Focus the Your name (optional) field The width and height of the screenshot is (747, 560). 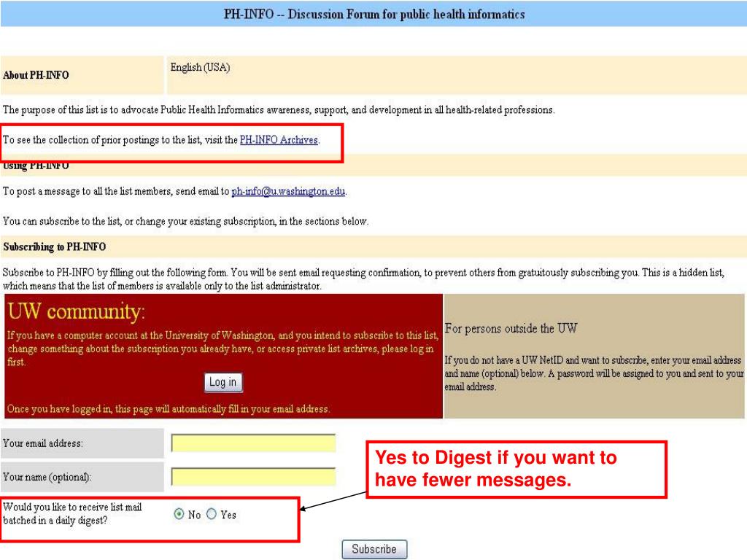click(x=253, y=477)
